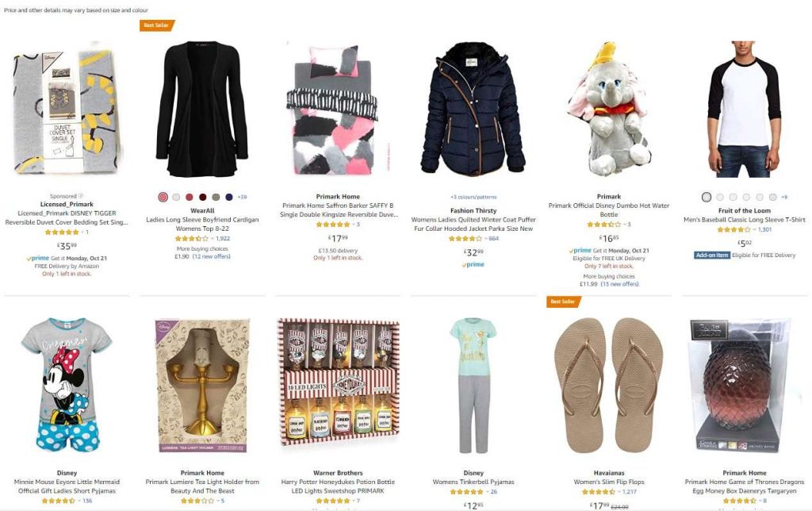Click the Add-on Item badge under the T-Shirt
This screenshot has height=511, width=812.
point(711,255)
